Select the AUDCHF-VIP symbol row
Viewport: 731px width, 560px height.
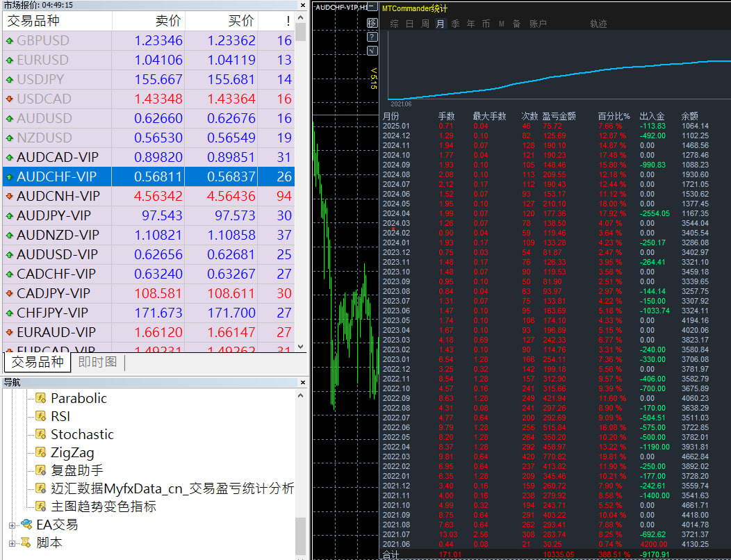pos(149,176)
